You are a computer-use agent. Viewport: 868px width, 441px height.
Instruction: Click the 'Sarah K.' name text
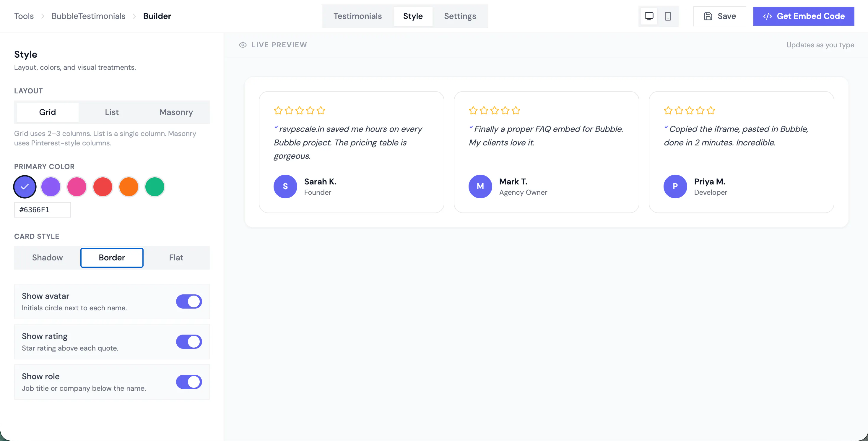[320, 181]
